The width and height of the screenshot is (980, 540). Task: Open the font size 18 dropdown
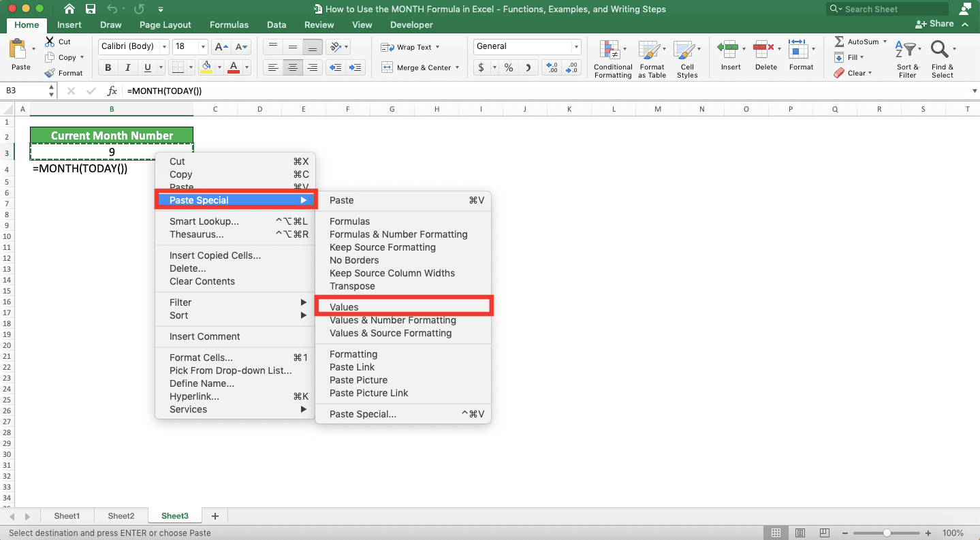[203, 47]
